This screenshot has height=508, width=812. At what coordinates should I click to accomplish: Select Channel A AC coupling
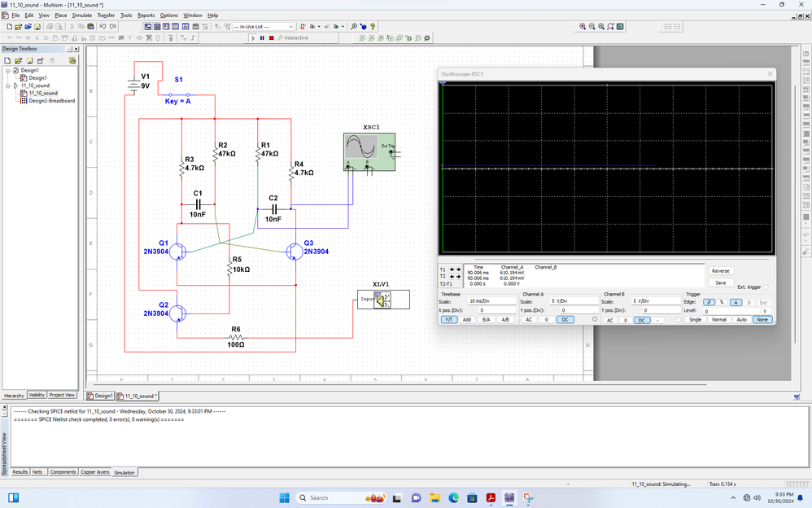[x=529, y=320]
